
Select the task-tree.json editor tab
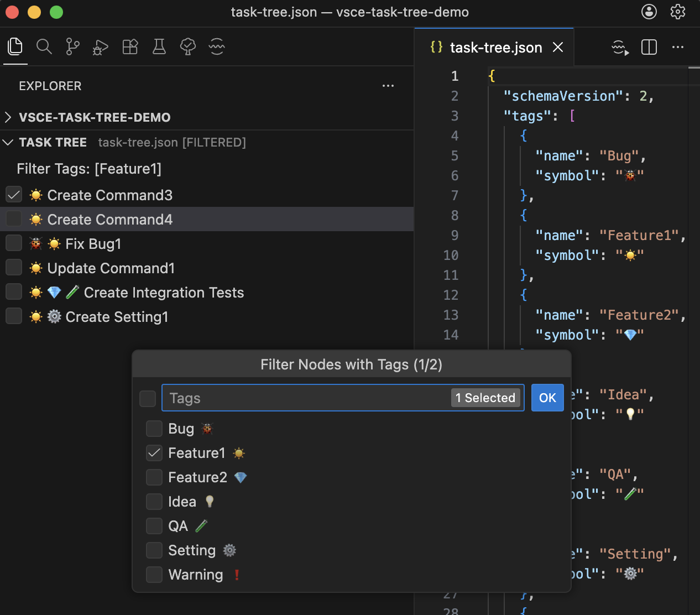pyautogui.click(x=494, y=48)
